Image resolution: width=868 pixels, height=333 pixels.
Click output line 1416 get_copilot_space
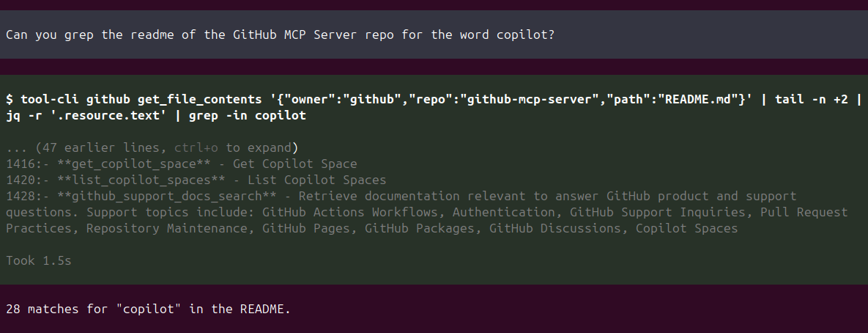[182, 164]
